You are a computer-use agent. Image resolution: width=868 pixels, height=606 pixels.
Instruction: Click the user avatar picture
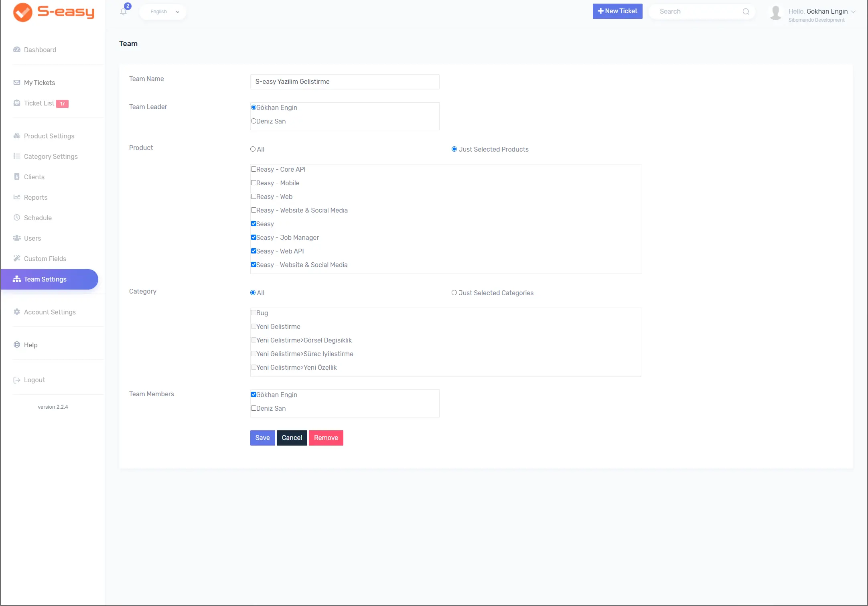[776, 12]
